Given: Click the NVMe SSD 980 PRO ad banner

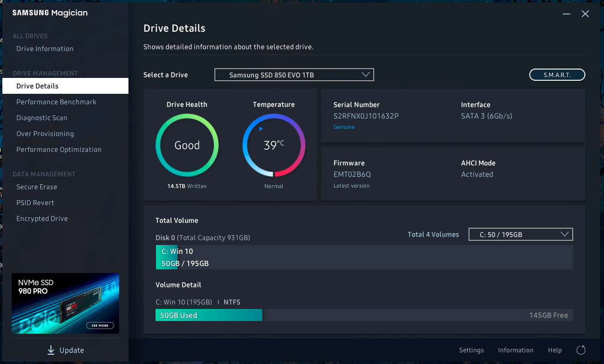Looking at the screenshot, I should 65,303.
